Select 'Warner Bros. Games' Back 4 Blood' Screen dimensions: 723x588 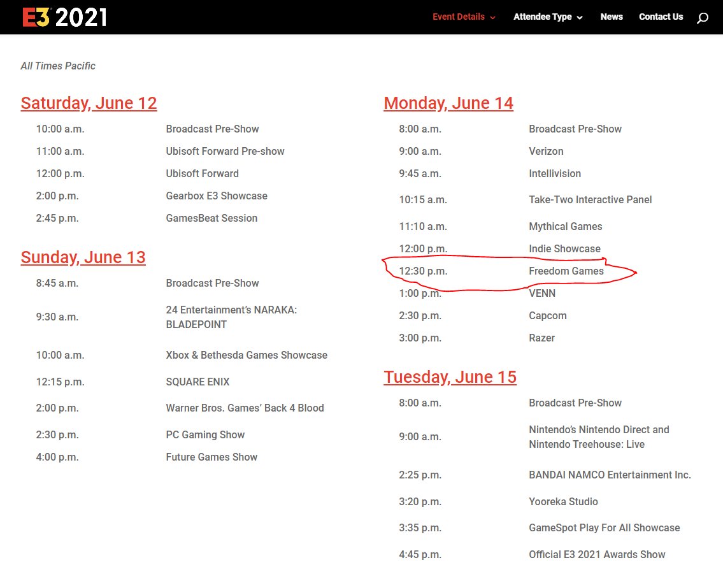(245, 408)
